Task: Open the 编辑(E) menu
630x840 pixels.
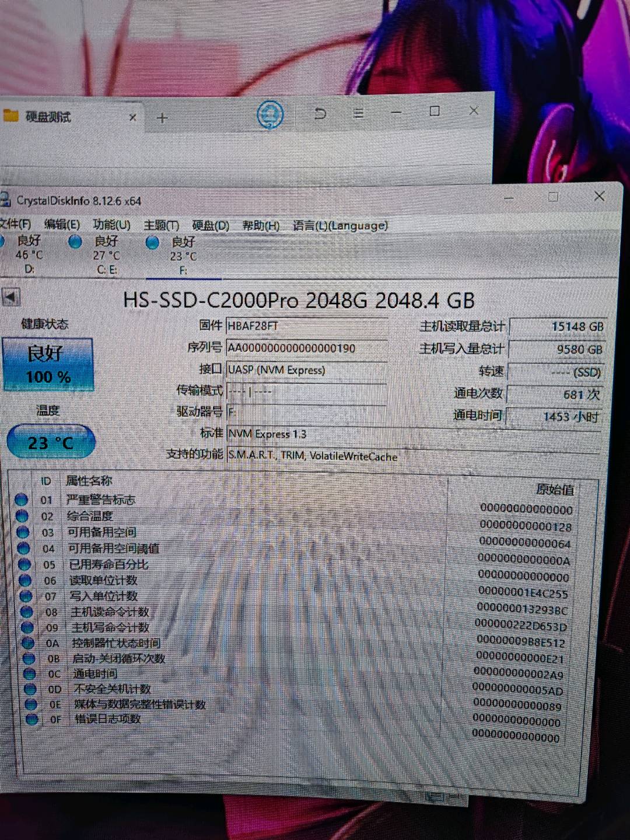Action: [x=62, y=225]
